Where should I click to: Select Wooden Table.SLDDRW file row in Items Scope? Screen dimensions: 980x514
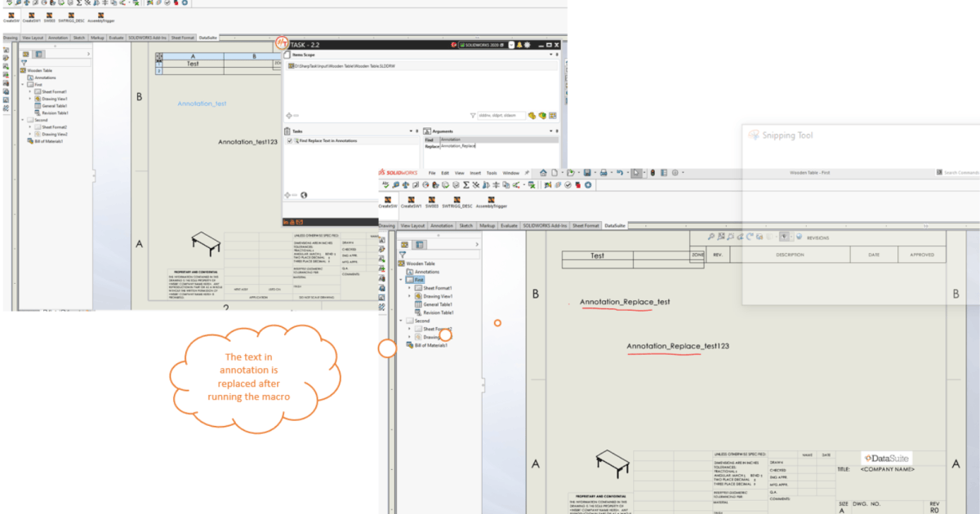tap(422, 66)
